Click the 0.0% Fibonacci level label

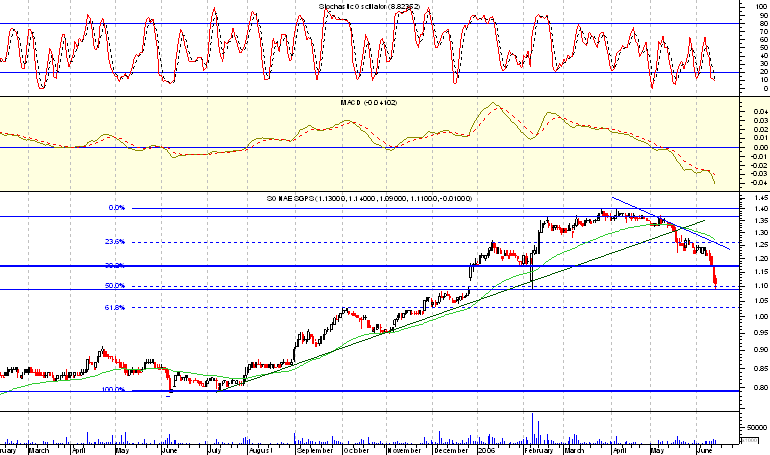pyautogui.click(x=117, y=208)
